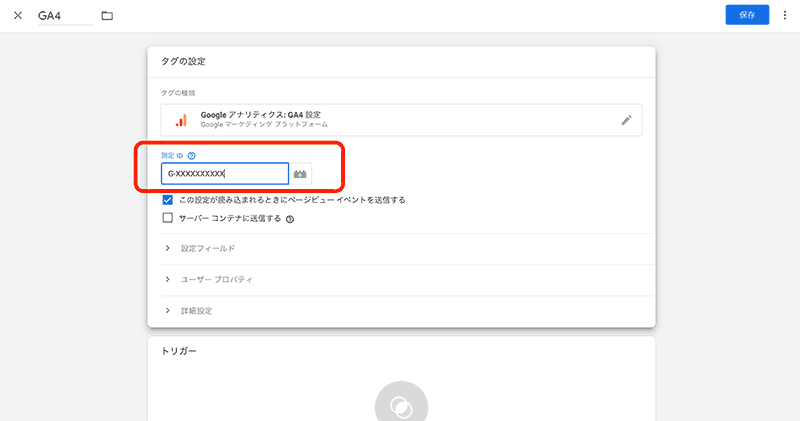This screenshot has height=421, width=800.
Task: Close the GA4 tag editor with X
Action: pyautogui.click(x=18, y=15)
